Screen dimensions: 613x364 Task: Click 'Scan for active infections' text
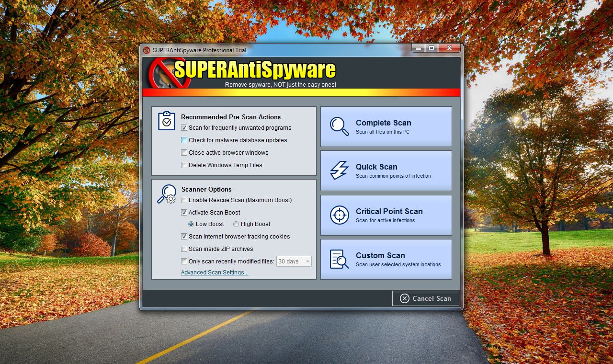(386, 221)
